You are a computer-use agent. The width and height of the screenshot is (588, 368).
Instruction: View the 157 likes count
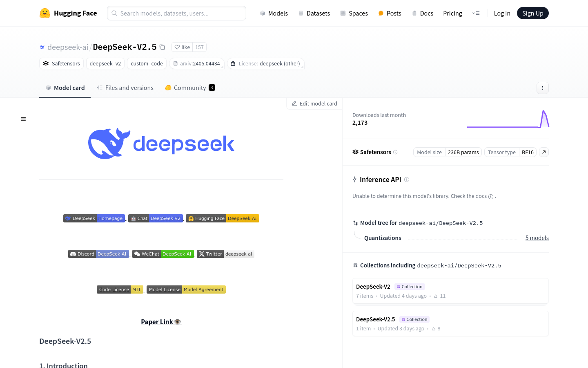tap(199, 47)
